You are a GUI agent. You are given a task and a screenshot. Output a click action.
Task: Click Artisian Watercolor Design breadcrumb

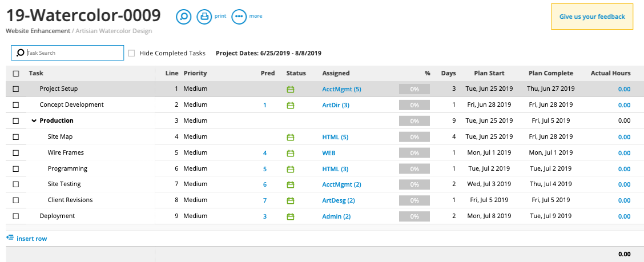[x=114, y=31]
